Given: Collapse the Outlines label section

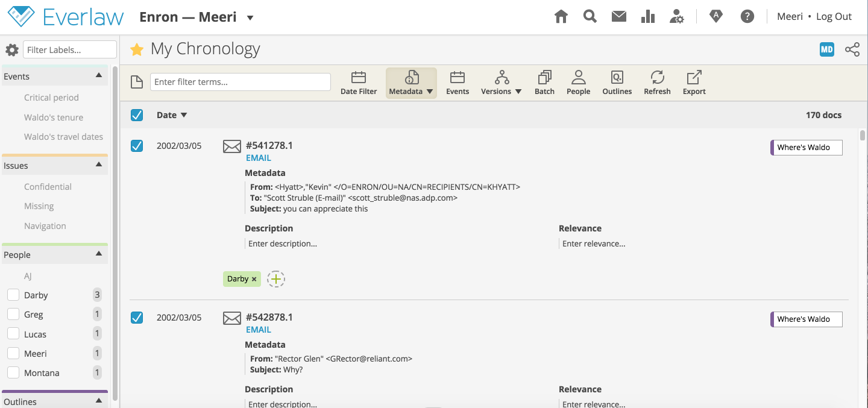Looking at the screenshot, I should tap(99, 401).
